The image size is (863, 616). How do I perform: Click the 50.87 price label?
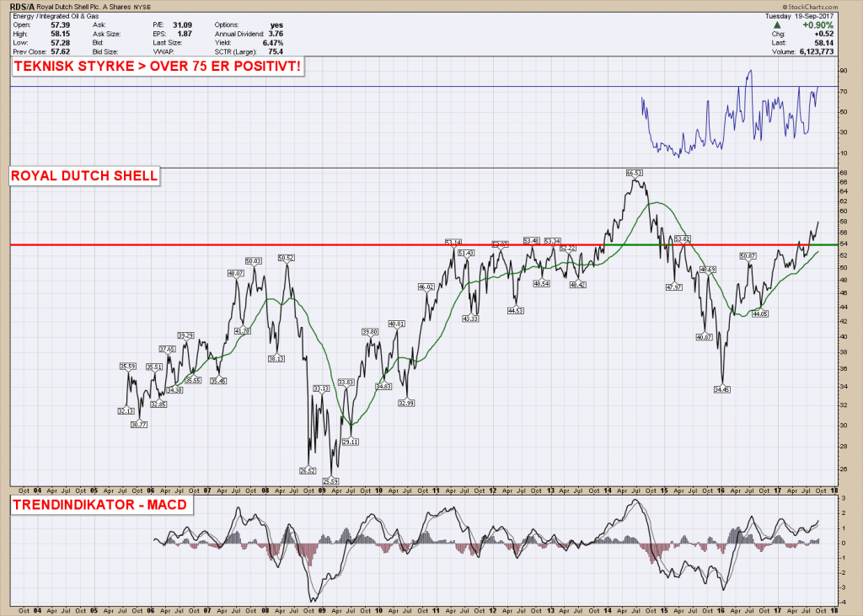(x=748, y=256)
